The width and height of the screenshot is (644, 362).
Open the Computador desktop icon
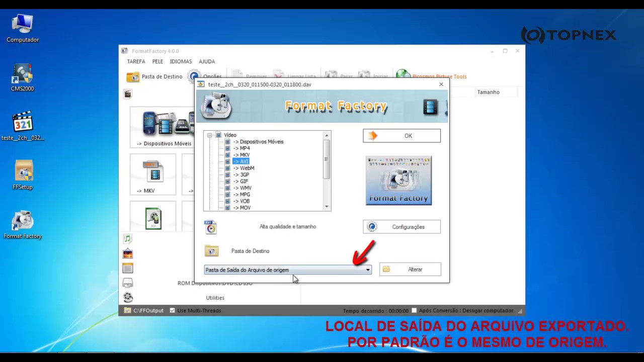pos(23,28)
